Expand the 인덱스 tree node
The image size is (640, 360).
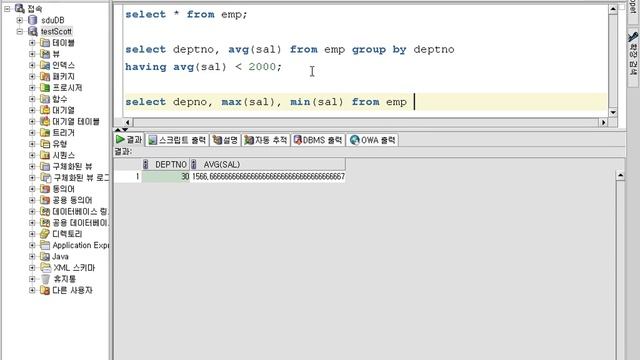(x=32, y=65)
